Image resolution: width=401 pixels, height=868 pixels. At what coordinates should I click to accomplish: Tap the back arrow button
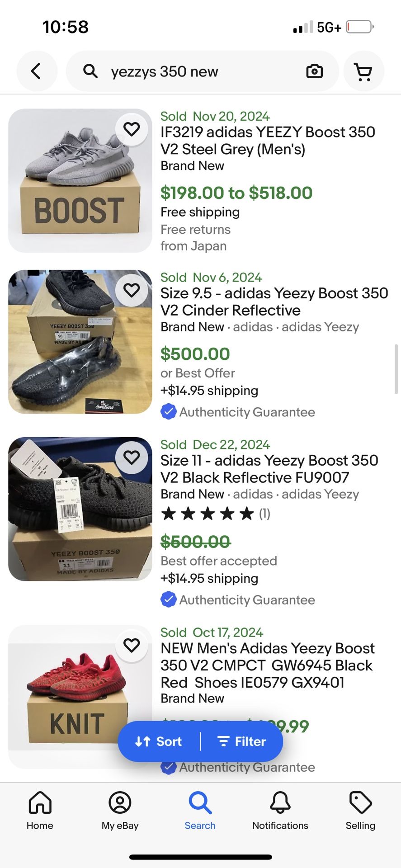(37, 71)
